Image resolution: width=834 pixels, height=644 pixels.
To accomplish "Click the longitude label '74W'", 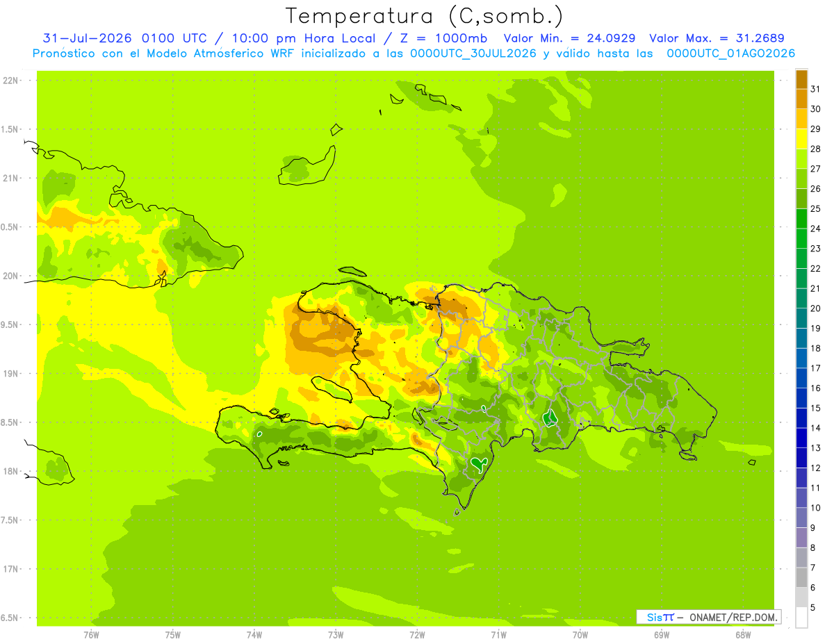I will point(254,634).
